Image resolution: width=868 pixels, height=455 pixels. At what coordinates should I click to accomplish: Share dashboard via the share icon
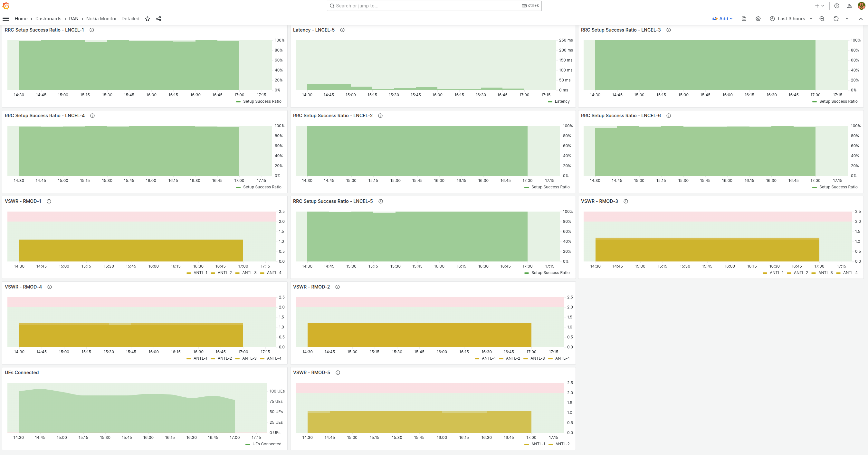[x=158, y=19]
